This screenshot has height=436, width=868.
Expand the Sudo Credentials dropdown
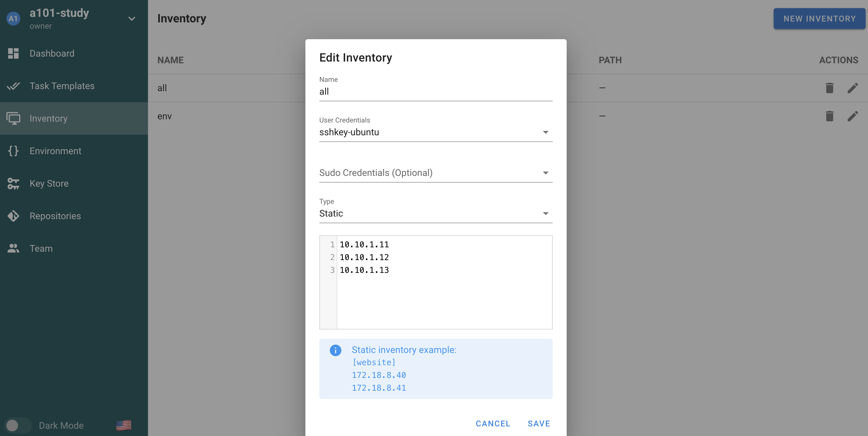(x=435, y=173)
